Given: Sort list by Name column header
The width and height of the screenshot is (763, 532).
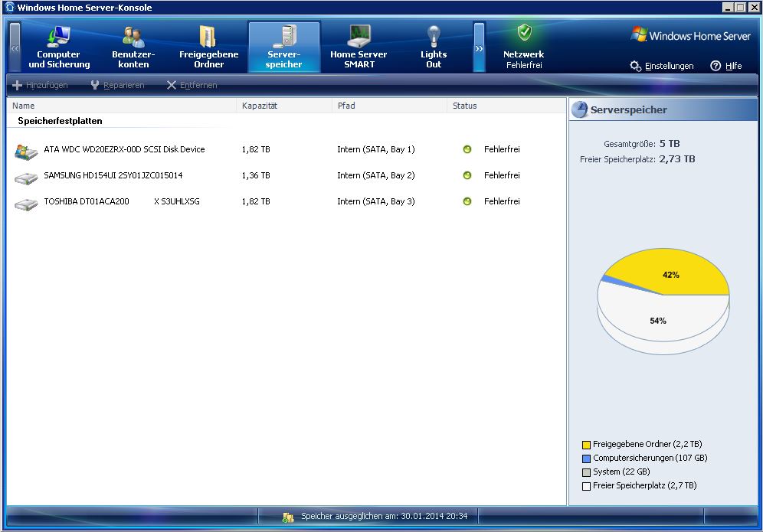Looking at the screenshot, I should point(122,106).
